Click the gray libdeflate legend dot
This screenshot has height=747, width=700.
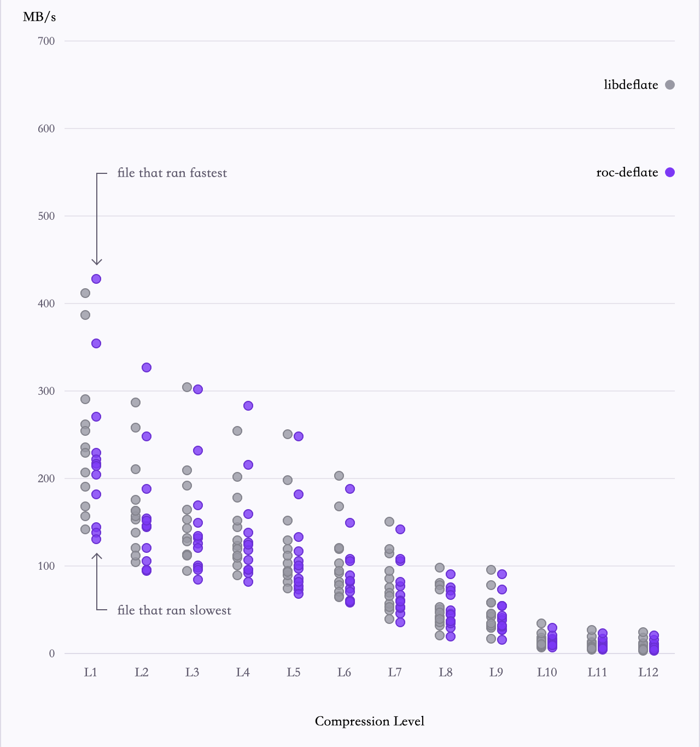pyautogui.click(x=670, y=85)
